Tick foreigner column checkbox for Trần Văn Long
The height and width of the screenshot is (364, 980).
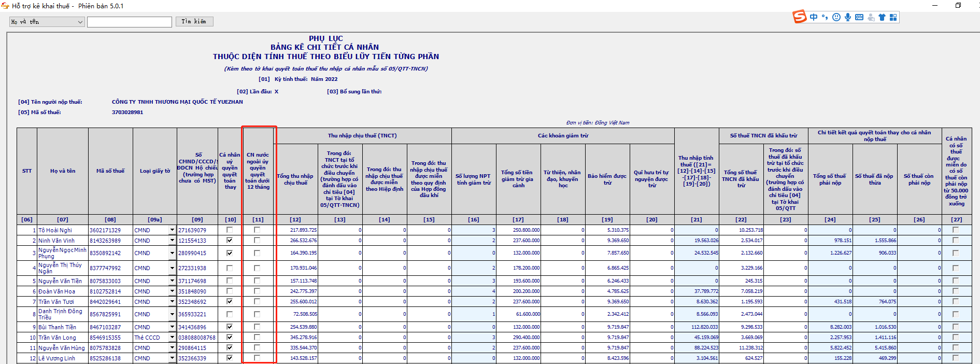257,337
